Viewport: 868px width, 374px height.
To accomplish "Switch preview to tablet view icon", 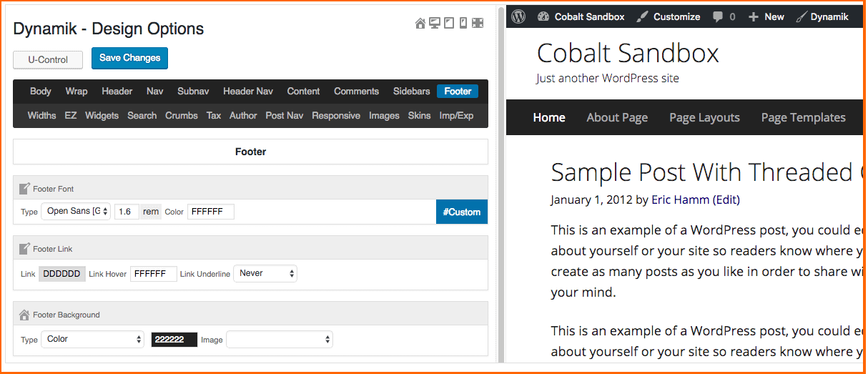I will coord(449,24).
